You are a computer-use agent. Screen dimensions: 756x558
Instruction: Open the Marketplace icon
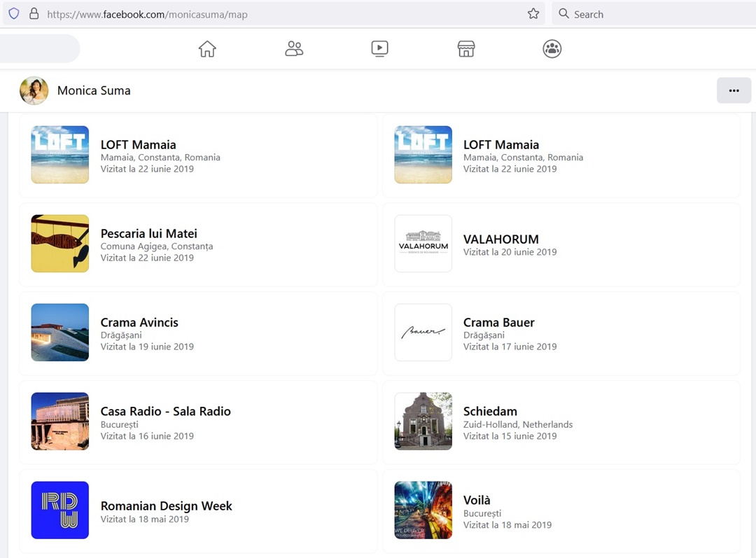click(466, 49)
